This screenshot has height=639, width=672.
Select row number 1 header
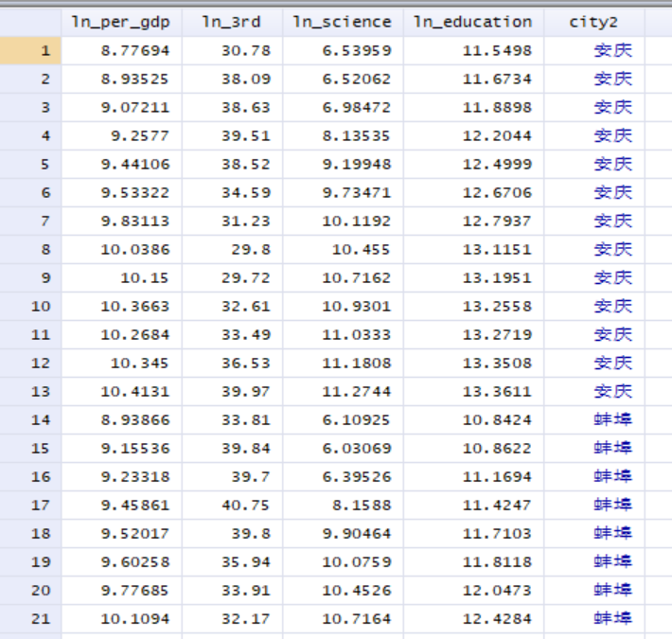pos(30,50)
